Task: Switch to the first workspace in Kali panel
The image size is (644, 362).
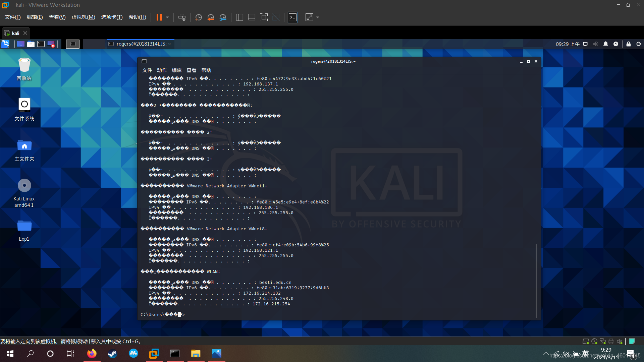Action: (x=73, y=44)
